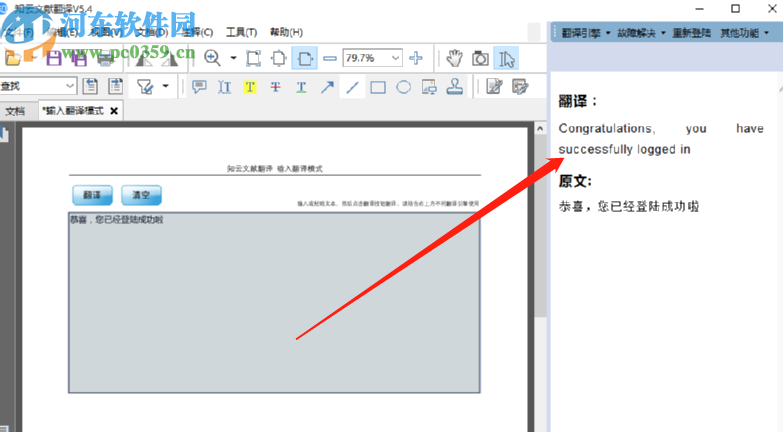Click the edit note pencil icon
This screenshot has height=432, width=783.
494,86
